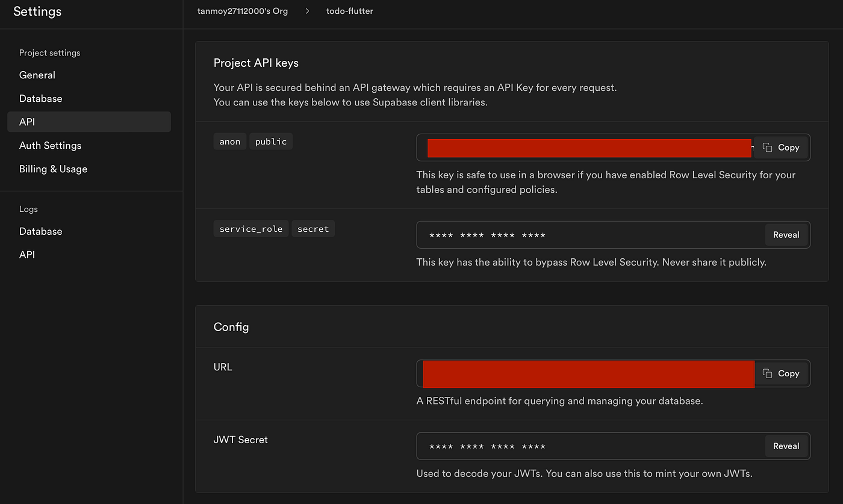Click the Config URL field
The image size is (843, 504).
(589, 373)
